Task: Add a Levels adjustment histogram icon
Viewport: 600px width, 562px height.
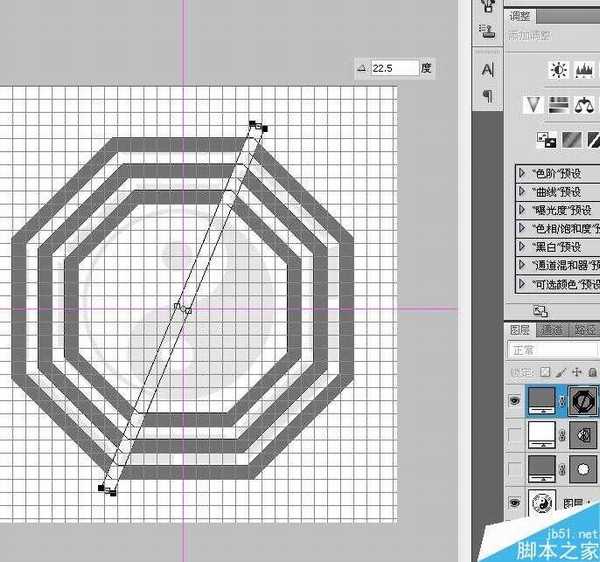Action: click(x=584, y=70)
